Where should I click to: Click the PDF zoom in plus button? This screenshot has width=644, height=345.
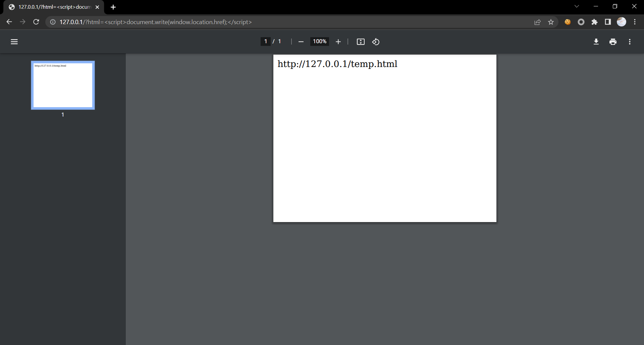pyautogui.click(x=338, y=42)
